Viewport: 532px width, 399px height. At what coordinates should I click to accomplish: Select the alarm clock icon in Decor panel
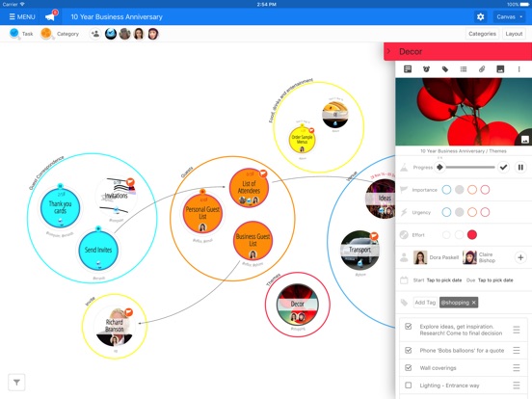426,69
